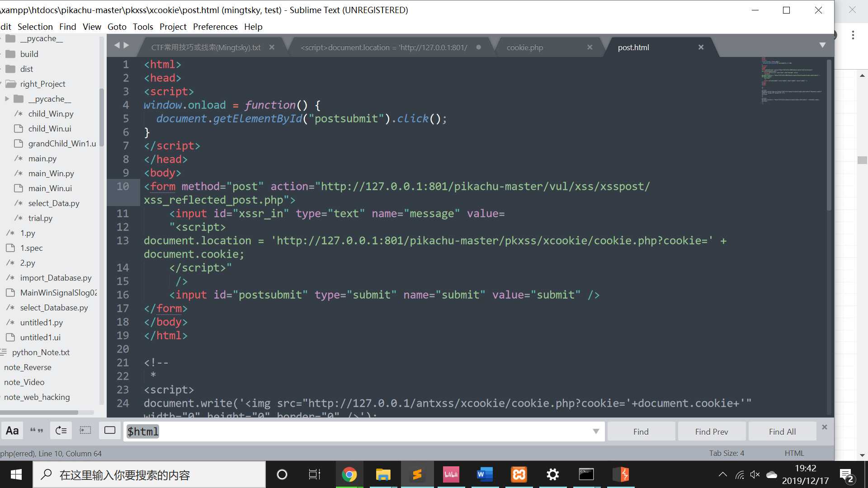Viewport: 868px width, 488px height.
Task: Open Word from taskbar
Action: click(x=485, y=474)
